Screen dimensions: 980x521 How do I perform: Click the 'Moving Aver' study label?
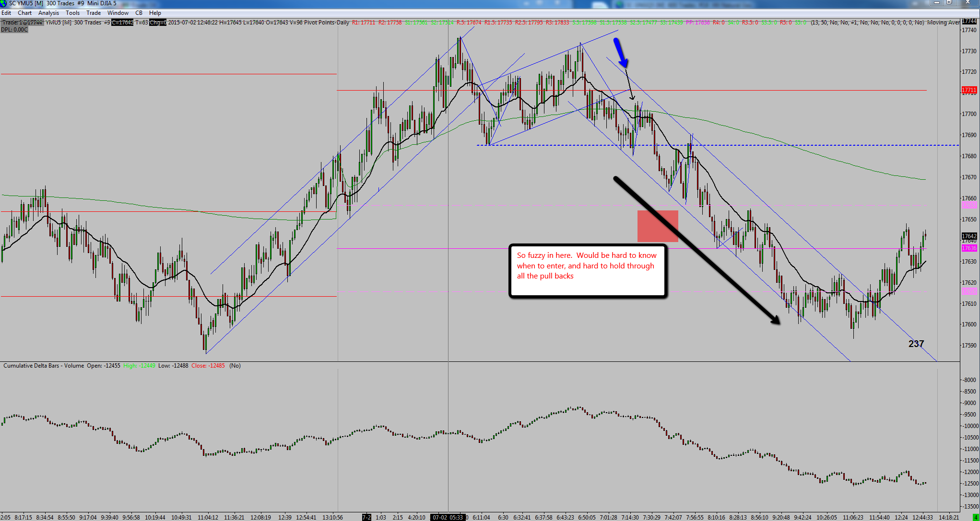pos(943,23)
